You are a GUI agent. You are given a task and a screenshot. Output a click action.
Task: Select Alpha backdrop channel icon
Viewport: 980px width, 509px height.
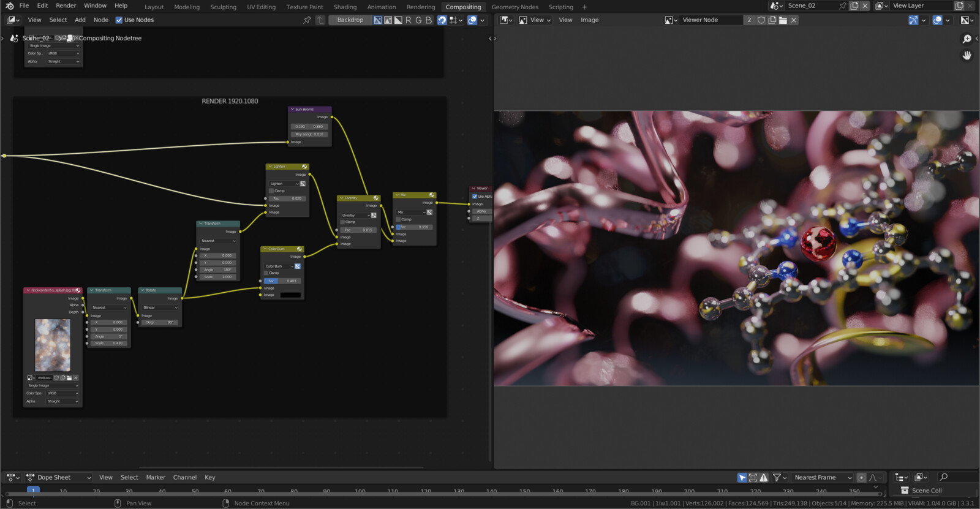(398, 20)
